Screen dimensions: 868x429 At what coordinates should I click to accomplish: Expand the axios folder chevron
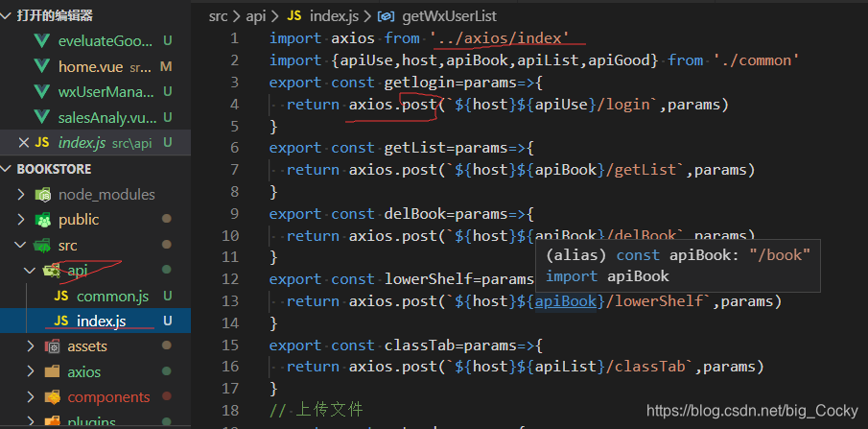coord(31,371)
